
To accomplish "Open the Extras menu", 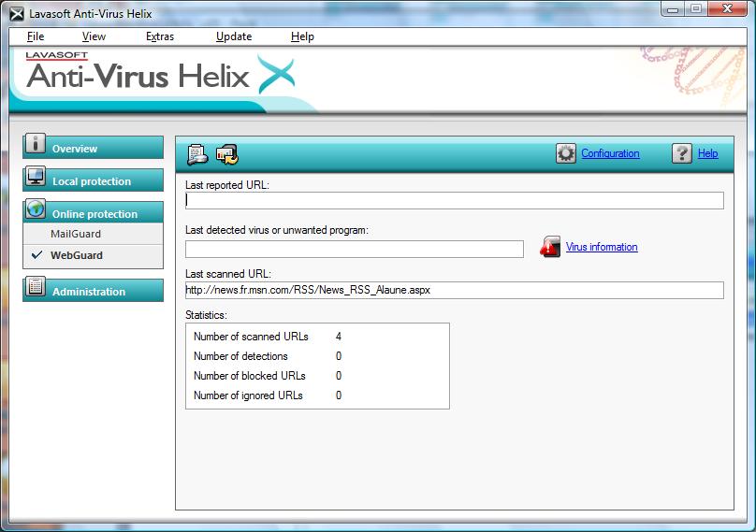I will coord(160,36).
